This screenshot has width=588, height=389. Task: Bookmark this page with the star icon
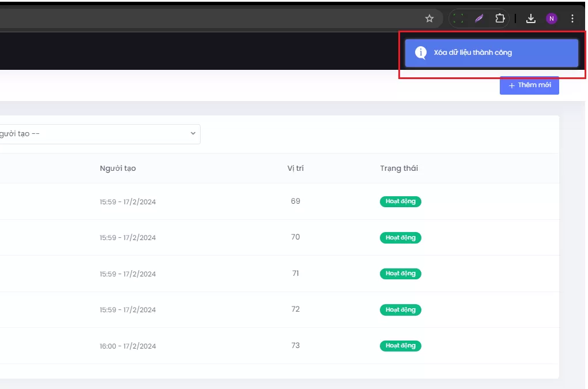(x=429, y=18)
